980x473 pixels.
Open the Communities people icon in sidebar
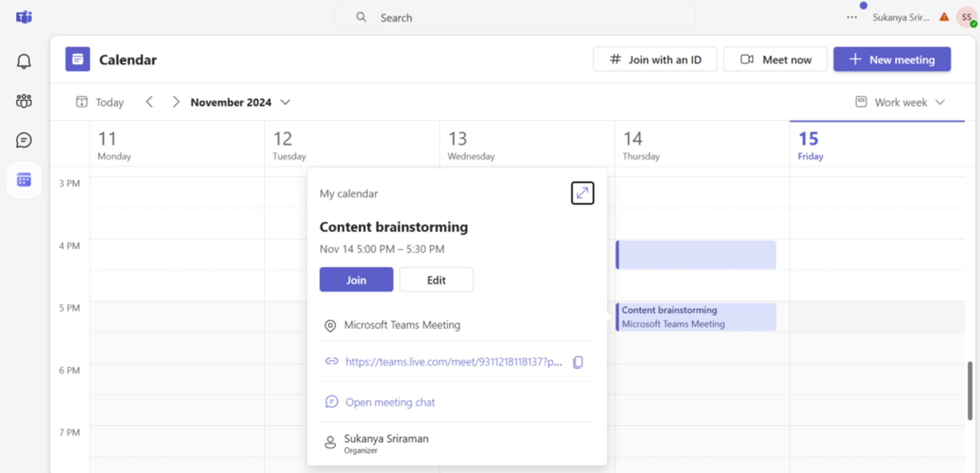click(23, 101)
